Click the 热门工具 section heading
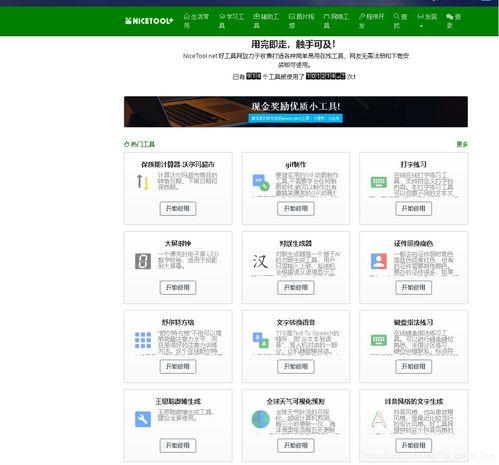The image size is (499, 465). (139, 144)
